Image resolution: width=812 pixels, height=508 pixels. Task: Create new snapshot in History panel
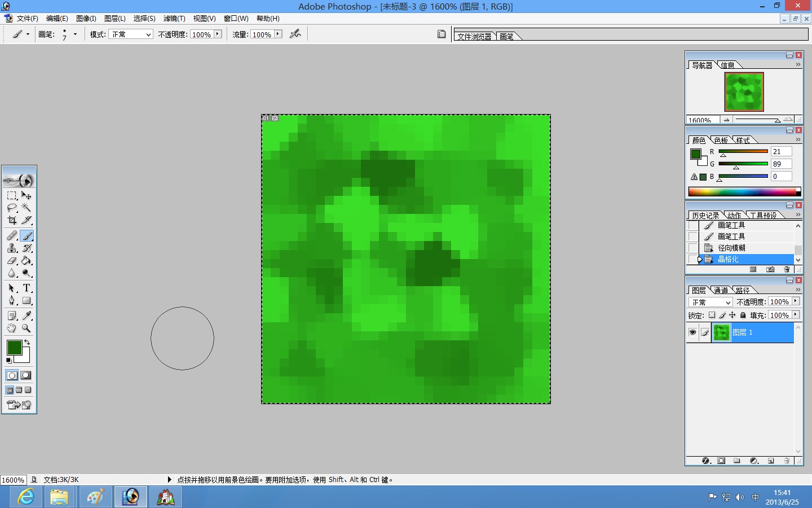770,270
